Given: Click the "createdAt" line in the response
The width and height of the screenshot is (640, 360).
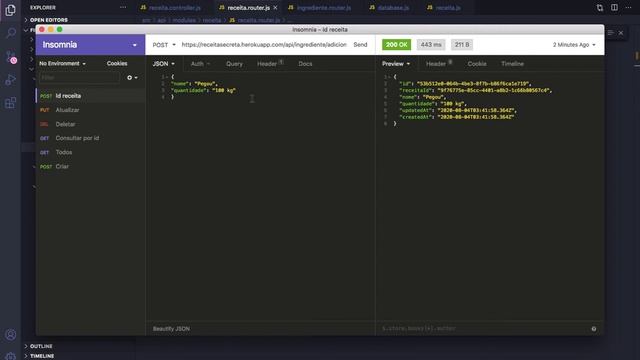Looking at the screenshot, I should point(456,117).
